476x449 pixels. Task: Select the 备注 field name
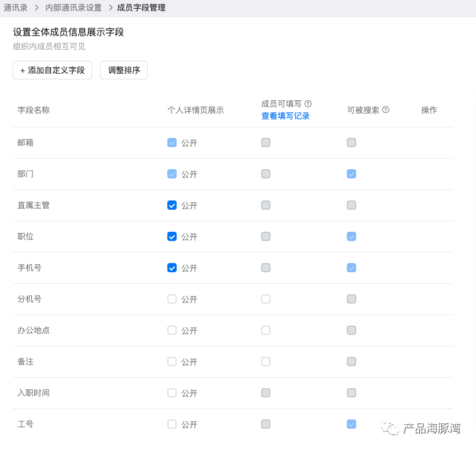(x=25, y=362)
